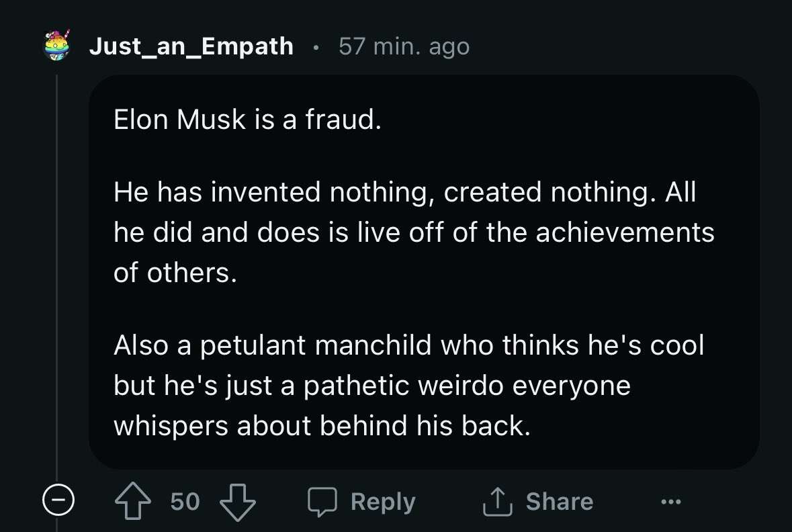Collapse thread via the vertical thread line
Image resolution: width=792 pixels, height=532 pixels.
coord(56,277)
